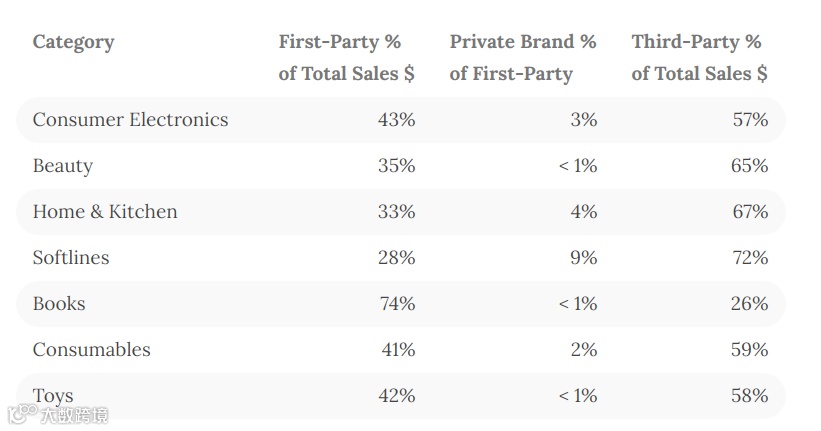The width and height of the screenshot is (821, 431).
Task: Select the Books category cell
Action: point(59,304)
